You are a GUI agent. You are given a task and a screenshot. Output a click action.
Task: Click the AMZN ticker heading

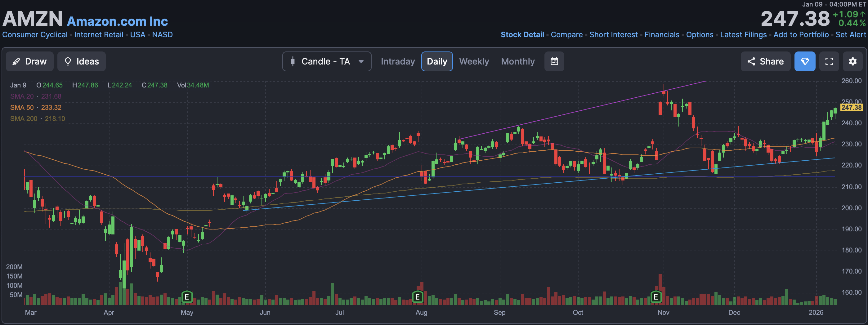[33, 19]
